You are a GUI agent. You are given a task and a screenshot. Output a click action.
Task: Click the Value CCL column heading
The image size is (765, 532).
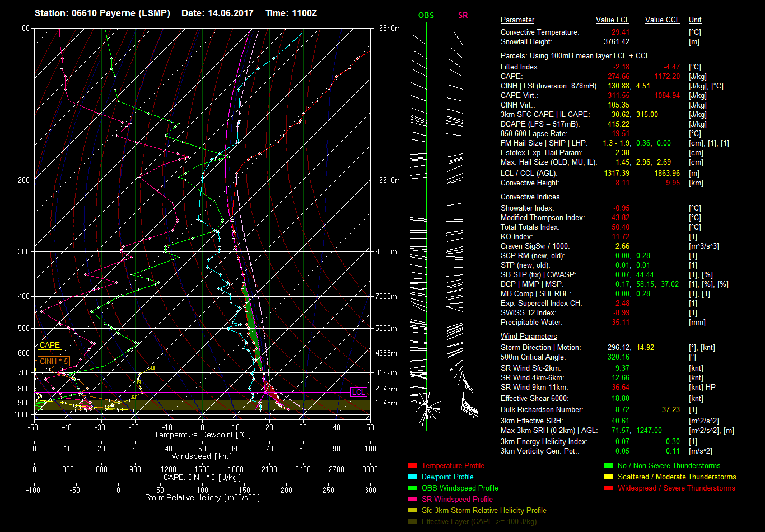(662, 20)
